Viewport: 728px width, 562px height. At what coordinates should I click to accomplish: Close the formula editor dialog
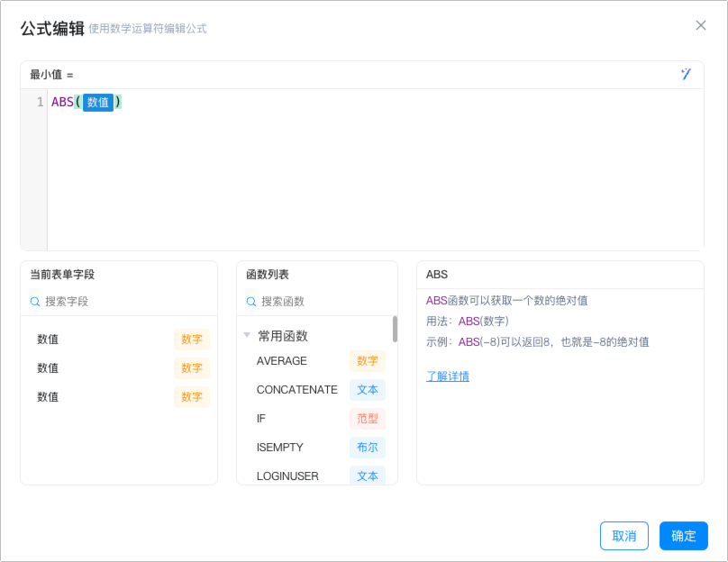701,25
